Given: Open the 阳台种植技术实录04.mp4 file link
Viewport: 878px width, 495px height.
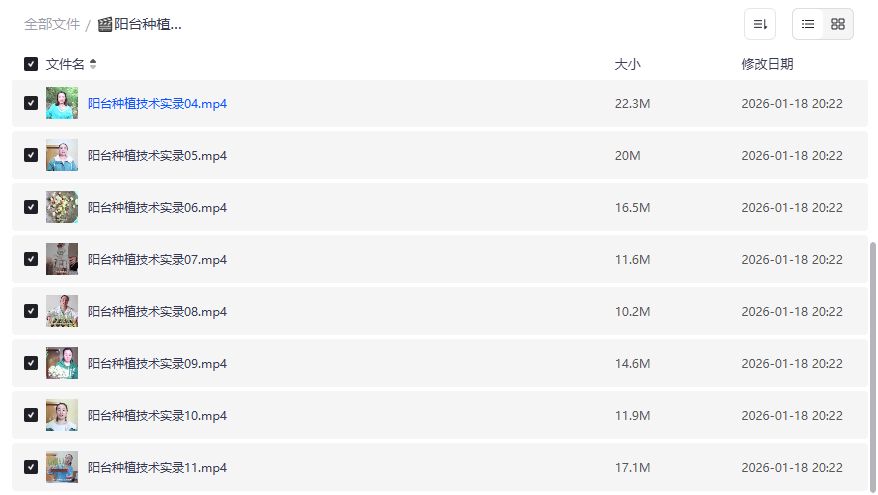Looking at the screenshot, I should point(157,103).
